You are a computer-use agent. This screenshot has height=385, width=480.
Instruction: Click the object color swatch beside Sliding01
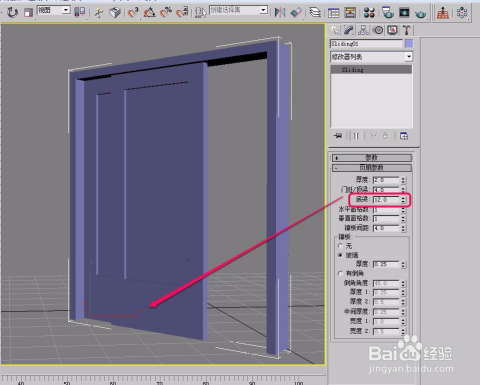[x=409, y=44]
